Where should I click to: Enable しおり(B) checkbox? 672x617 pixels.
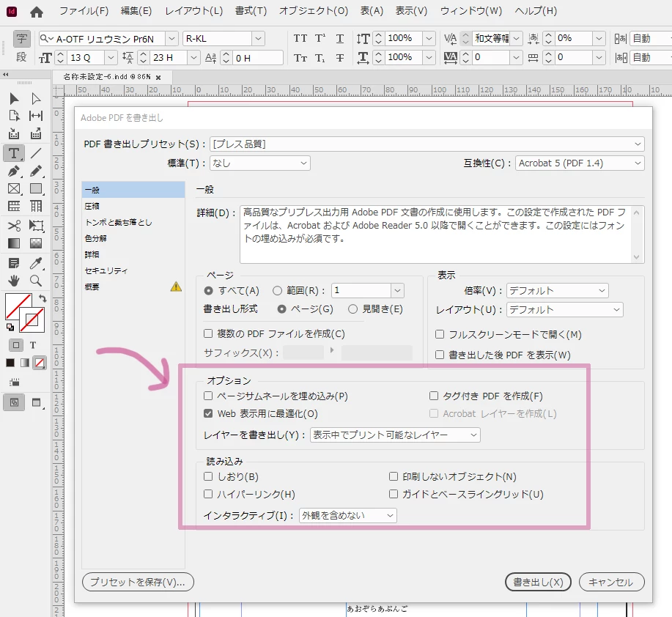(x=208, y=476)
